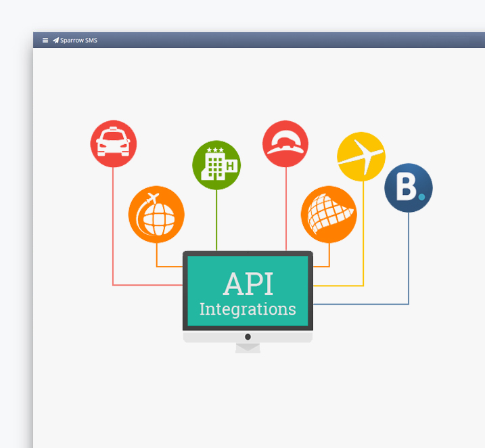This screenshot has height=448, width=485.
Task: Pick the yellow airplane icon
Action: (361, 156)
